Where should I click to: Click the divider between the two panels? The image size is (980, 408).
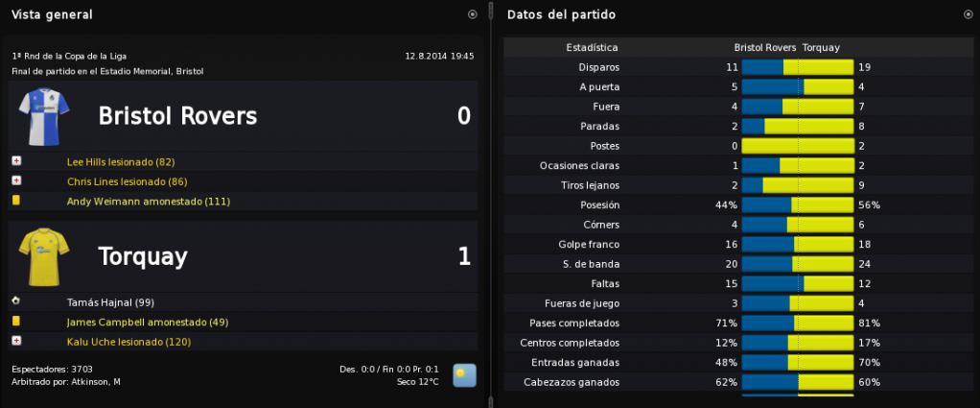pyautogui.click(x=491, y=204)
